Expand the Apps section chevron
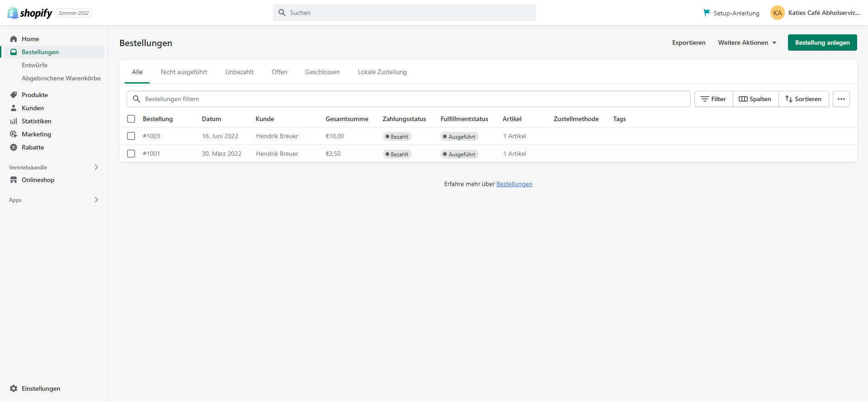868x402 pixels. coord(96,200)
